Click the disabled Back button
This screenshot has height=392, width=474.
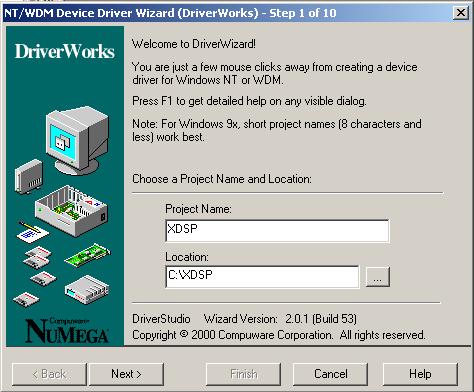(x=49, y=374)
